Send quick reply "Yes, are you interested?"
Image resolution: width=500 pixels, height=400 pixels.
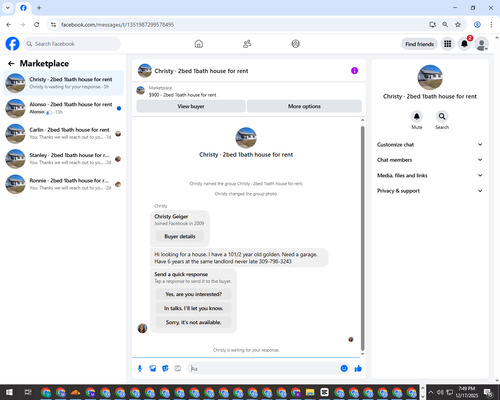point(194,294)
